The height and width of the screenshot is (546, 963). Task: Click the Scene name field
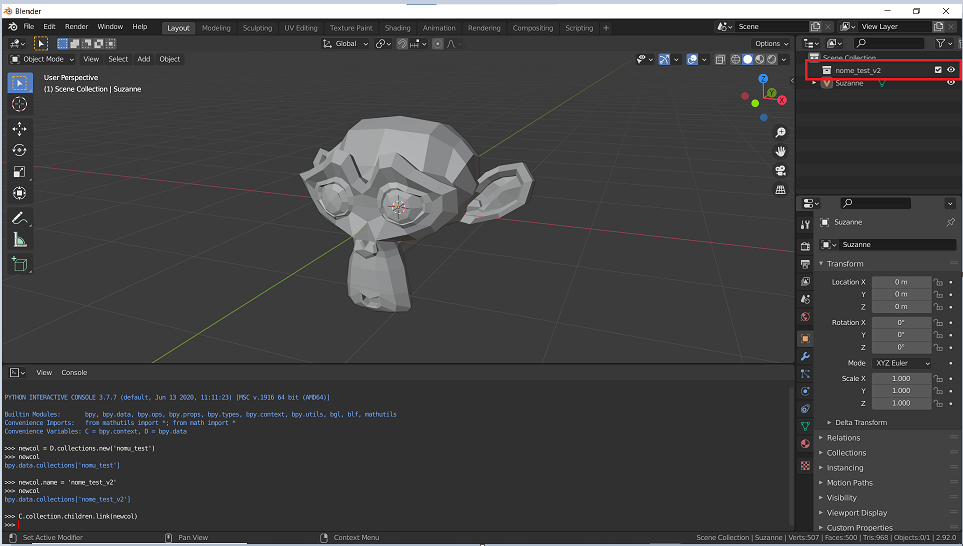coord(771,27)
